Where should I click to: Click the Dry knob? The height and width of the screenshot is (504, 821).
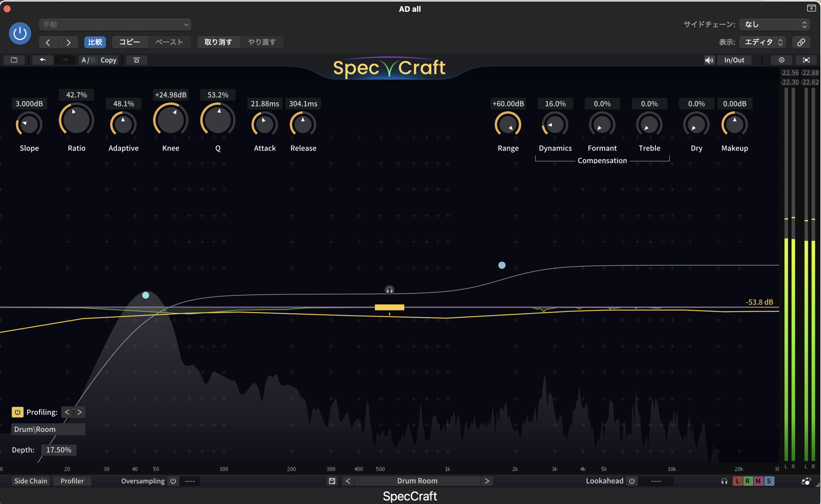click(x=696, y=124)
